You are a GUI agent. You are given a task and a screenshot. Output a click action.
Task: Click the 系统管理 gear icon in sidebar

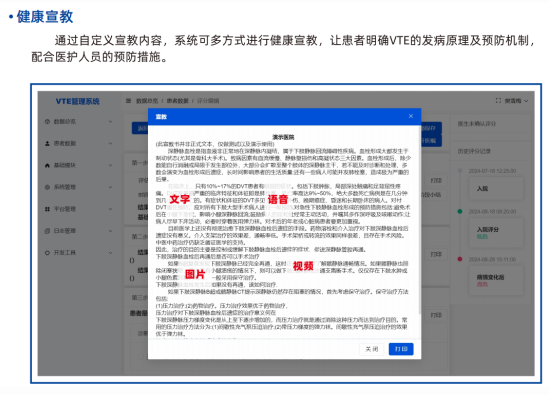[47, 187]
